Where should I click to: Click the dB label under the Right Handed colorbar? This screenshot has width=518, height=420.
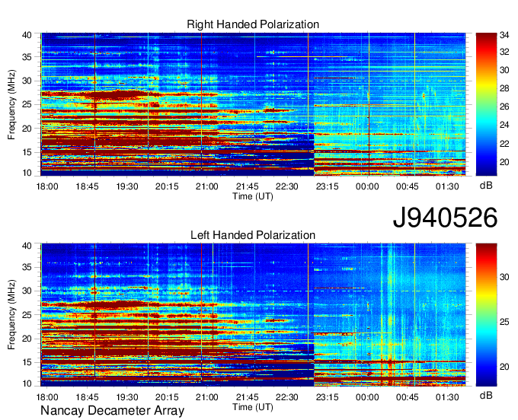pos(486,186)
